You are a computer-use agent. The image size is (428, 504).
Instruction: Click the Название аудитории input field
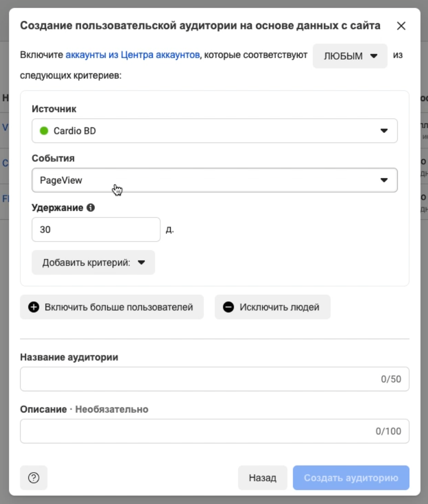(x=214, y=379)
